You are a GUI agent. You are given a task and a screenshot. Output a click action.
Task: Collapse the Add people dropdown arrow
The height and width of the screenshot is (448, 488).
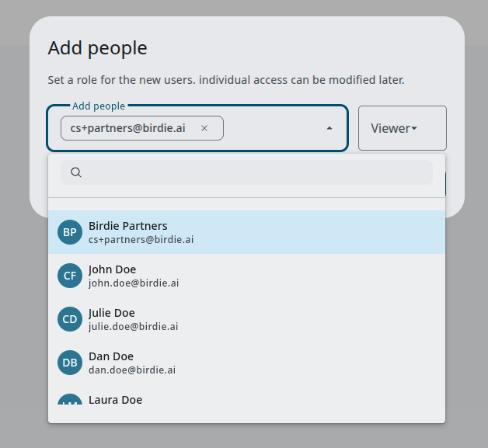(329, 128)
